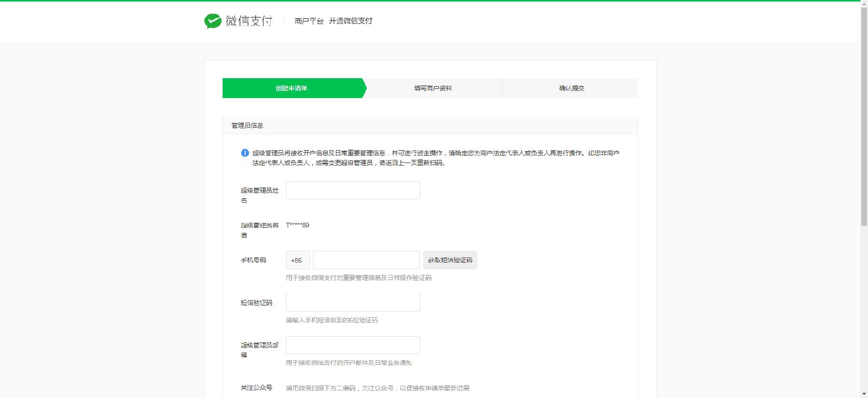Click the 管理员信息 section header

(x=248, y=126)
